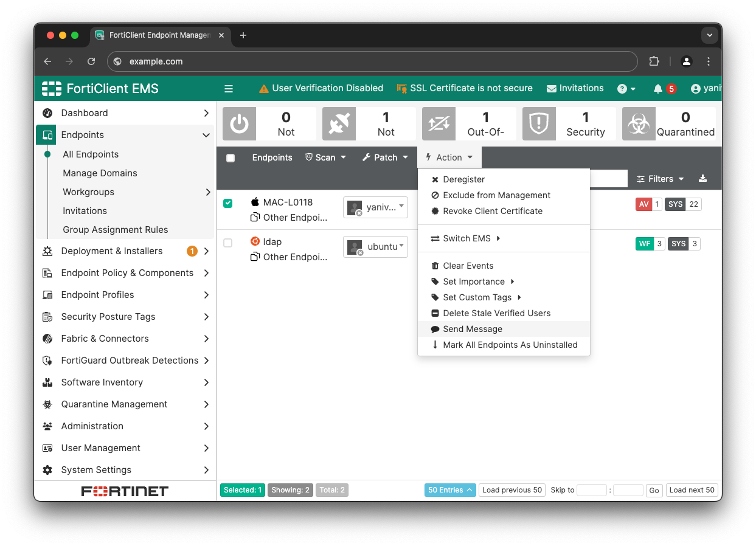
Task: Check the ldap endpoint row
Action: coord(227,243)
